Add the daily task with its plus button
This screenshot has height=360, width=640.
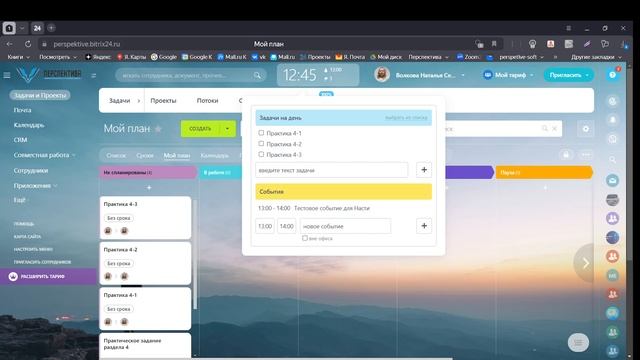[x=424, y=170]
